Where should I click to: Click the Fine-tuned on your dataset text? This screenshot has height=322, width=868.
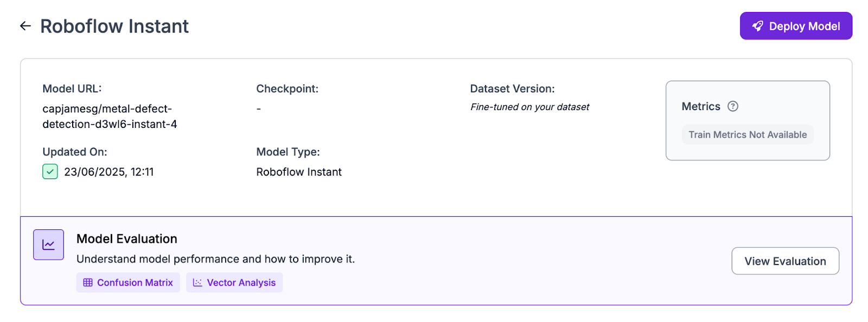pos(529,107)
